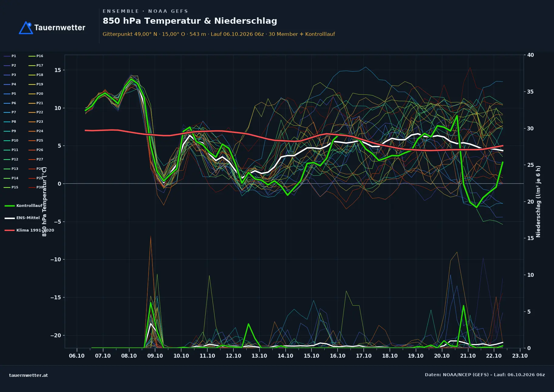Image resolution: width=554 pixels, height=392 pixels.
Task: Click the ENS-Mittel legend entry
Action: 22,218
